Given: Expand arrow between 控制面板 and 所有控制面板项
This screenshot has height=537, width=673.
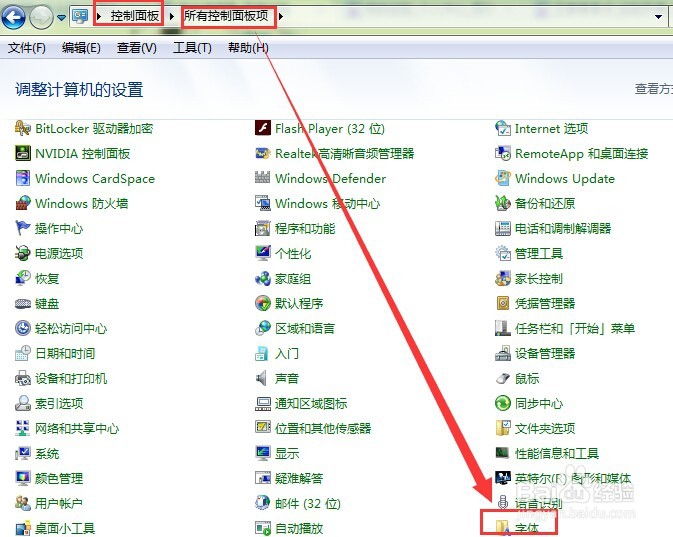Looking at the screenshot, I should pyautogui.click(x=172, y=16).
